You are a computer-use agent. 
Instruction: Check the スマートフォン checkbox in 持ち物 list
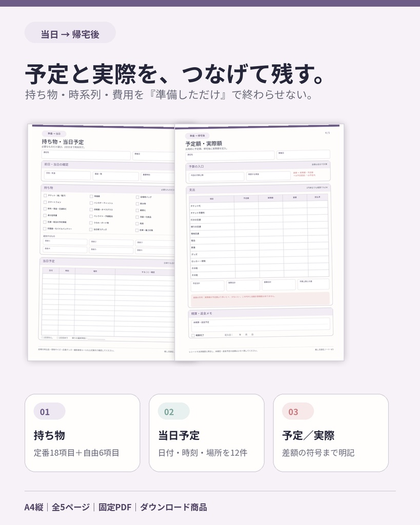pyautogui.click(x=45, y=202)
